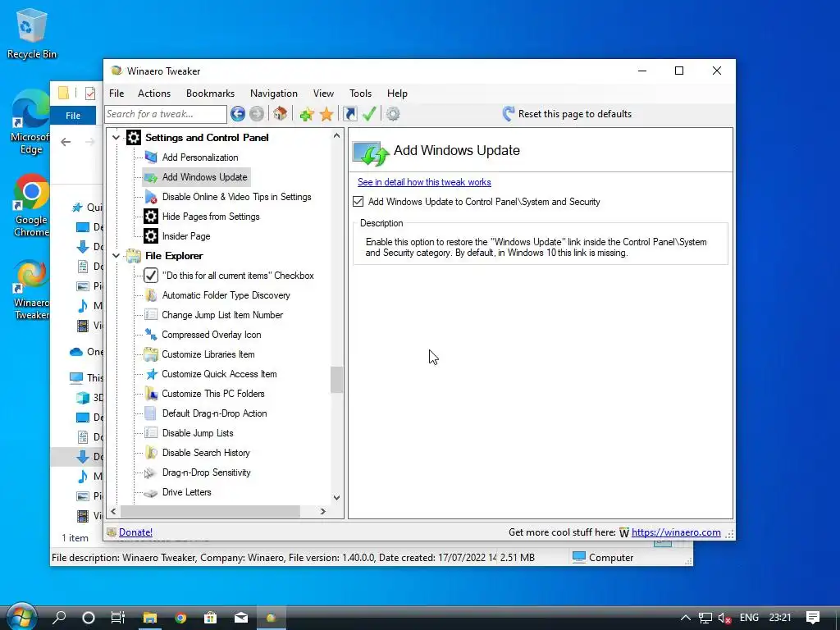The height and width of the screenshot is (630, 840).
Task: Click the tree scrollbar up arrow
Action: pyautogui.click(x=336, y=135)
